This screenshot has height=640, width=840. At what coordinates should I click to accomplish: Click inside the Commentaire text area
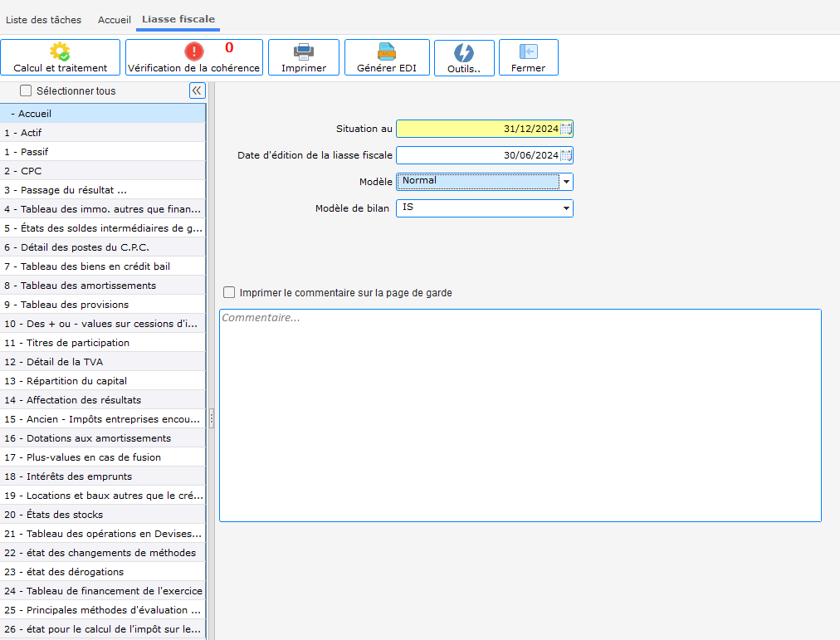520,415
